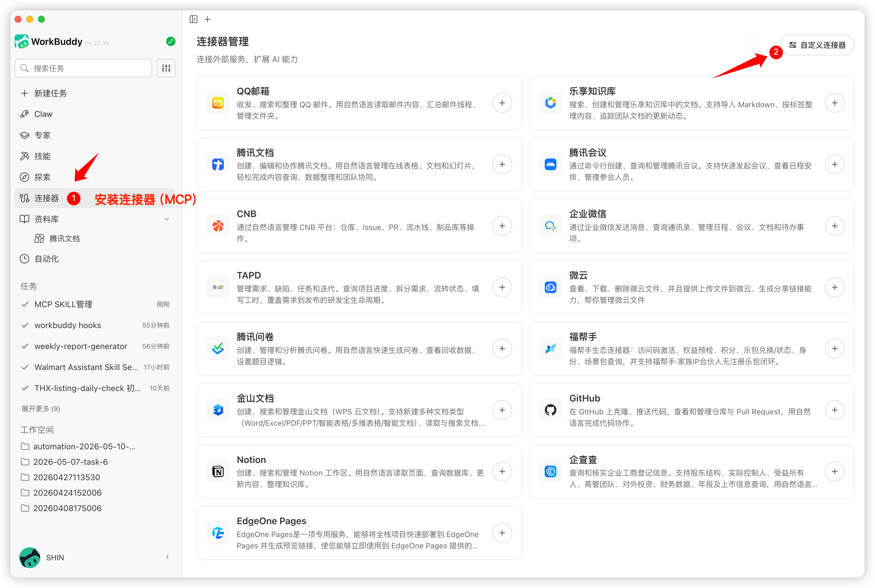Screen dimensions: 875x588
Task: Click the QQ邮箱 mail icon
Action: (x=218, y=103)
